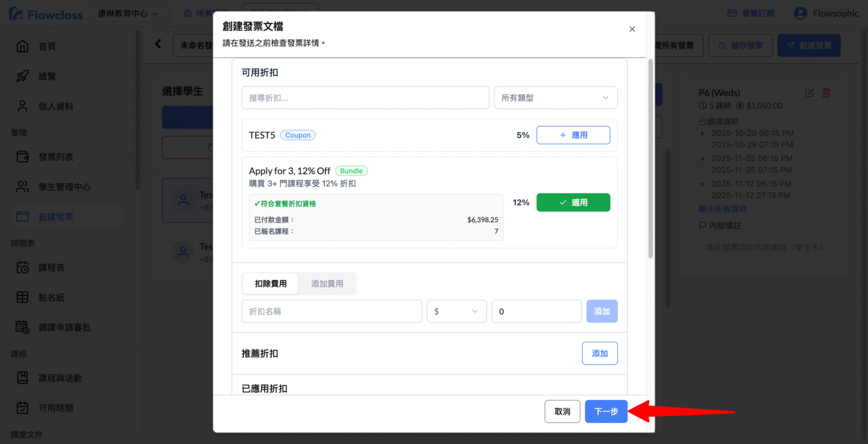868x444 pixels.
Task: Apply the TEST5 coupon with 應用 button
Action: tap(573, 135)
